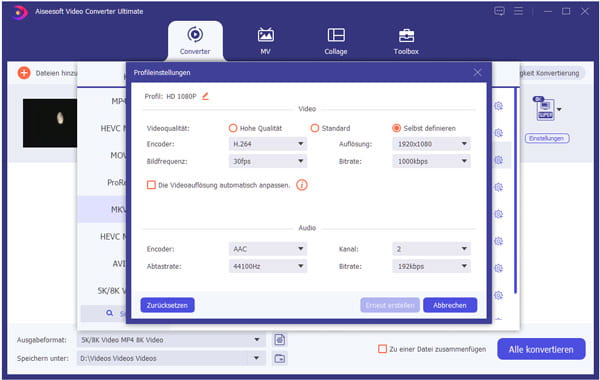This screenshot has height=380, width=600.
Task: Click the fifth gear icon in profile list
Action: [498, 214]
